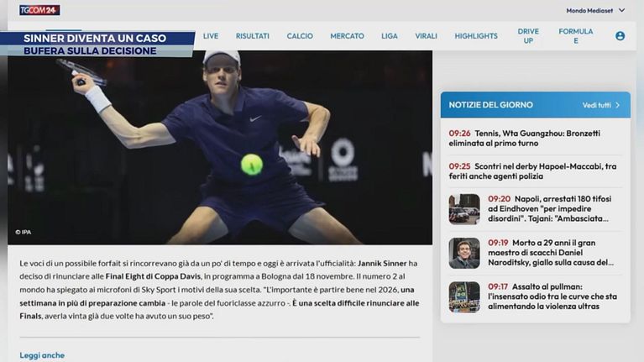
Task: Click the Vedi tutti link
Action: [x=601, y=105]
